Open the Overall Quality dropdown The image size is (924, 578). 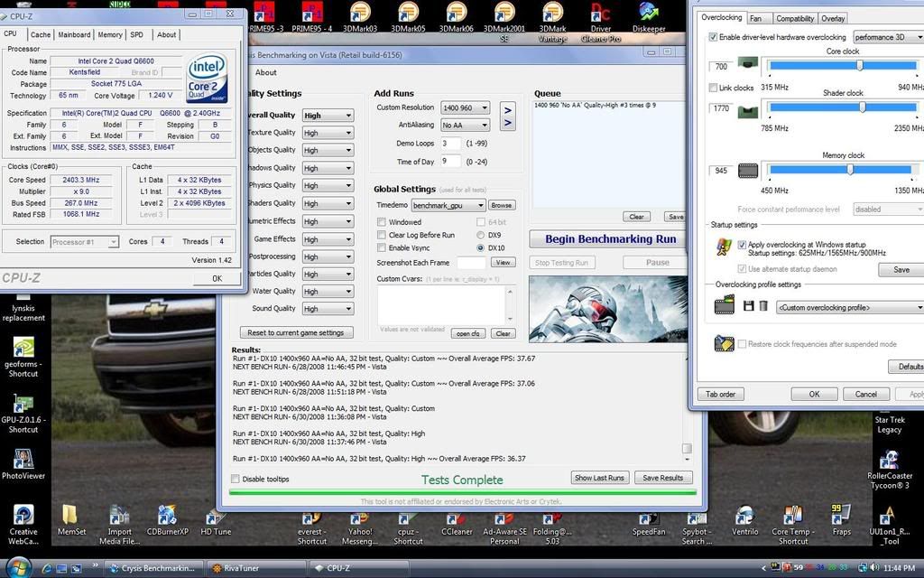tap(328, 116)
